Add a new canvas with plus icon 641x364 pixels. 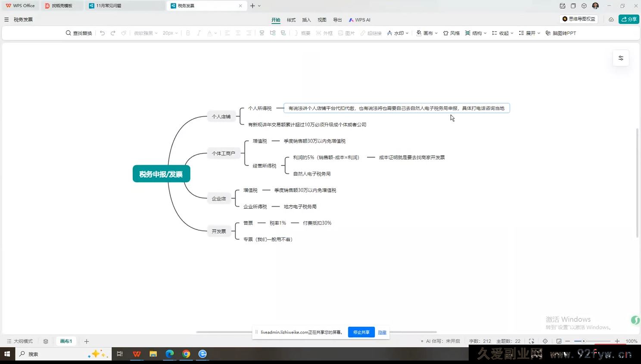point(87,341)
